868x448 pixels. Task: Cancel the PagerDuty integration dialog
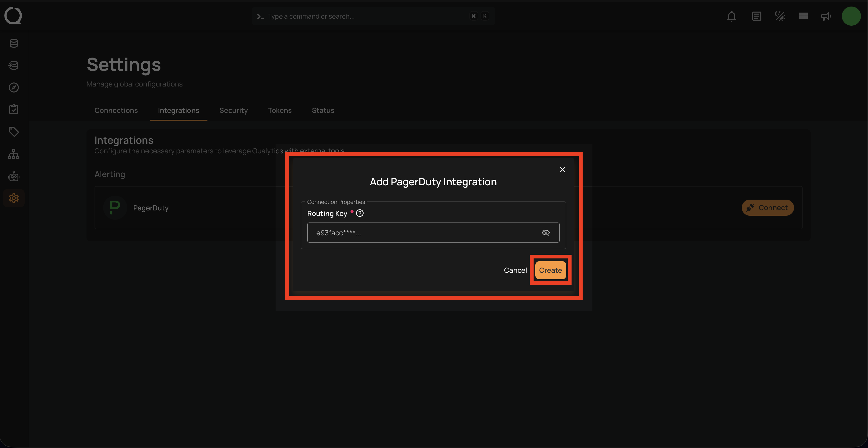[x=515, y=270]
